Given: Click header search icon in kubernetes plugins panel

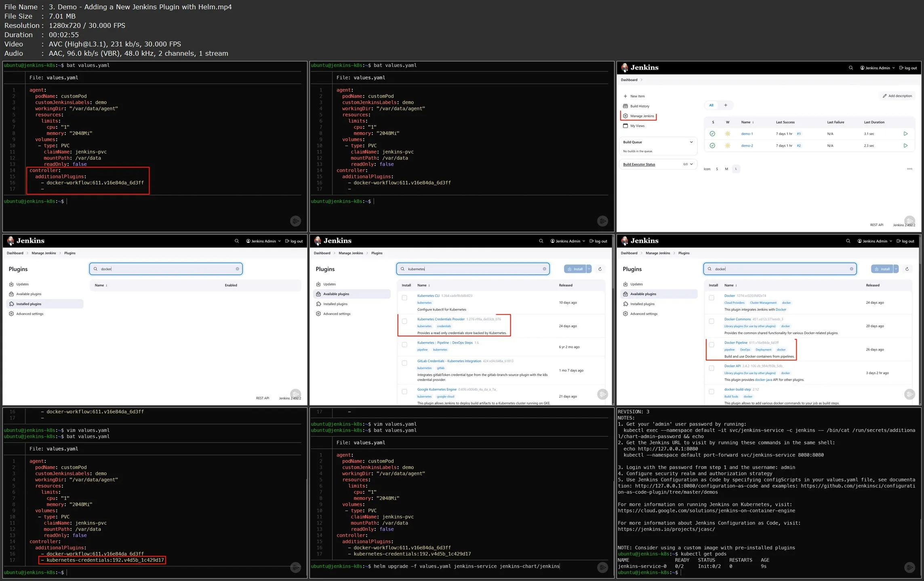Looking at the screenshot, I should (x=541, y=241).
